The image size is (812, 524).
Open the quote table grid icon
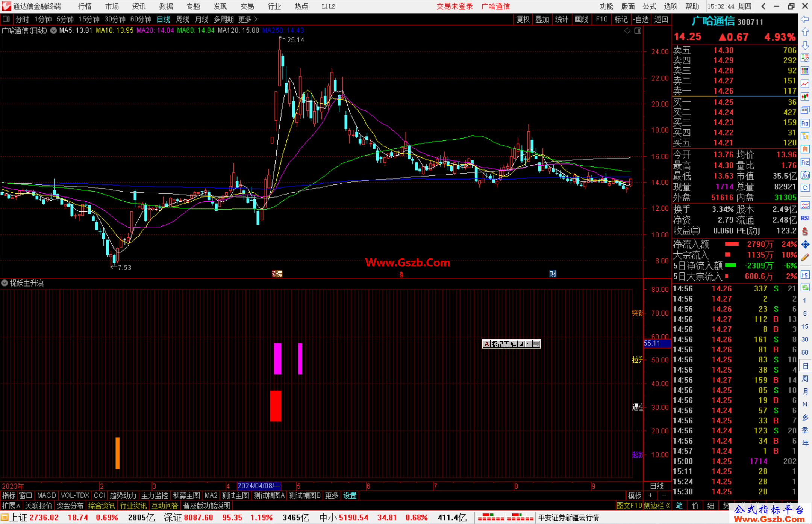pos(805,71)
